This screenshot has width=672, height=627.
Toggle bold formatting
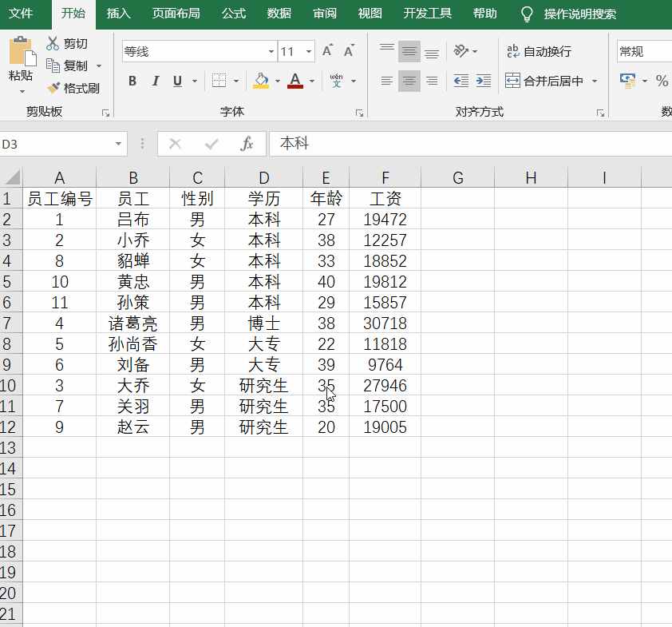pos(132,81)
